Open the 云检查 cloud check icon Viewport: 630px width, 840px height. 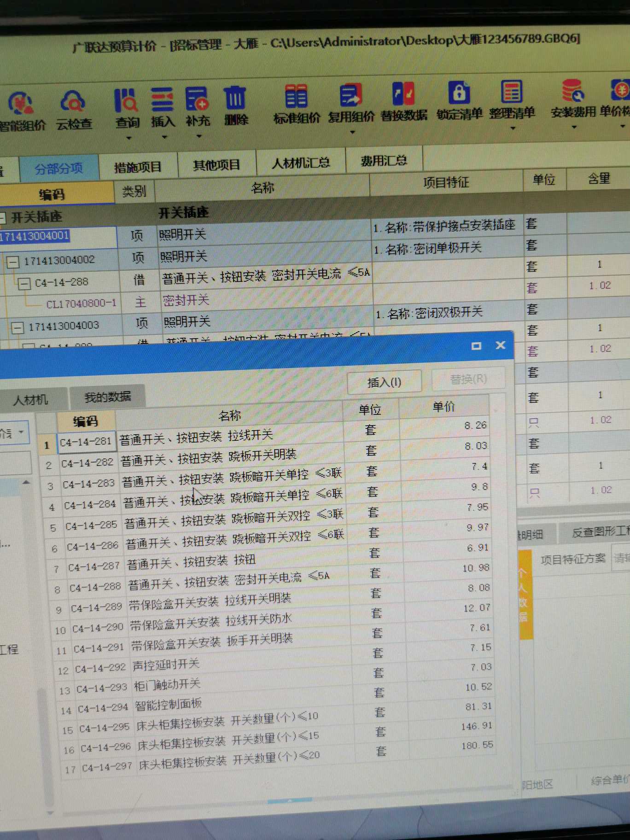point(74,111)
